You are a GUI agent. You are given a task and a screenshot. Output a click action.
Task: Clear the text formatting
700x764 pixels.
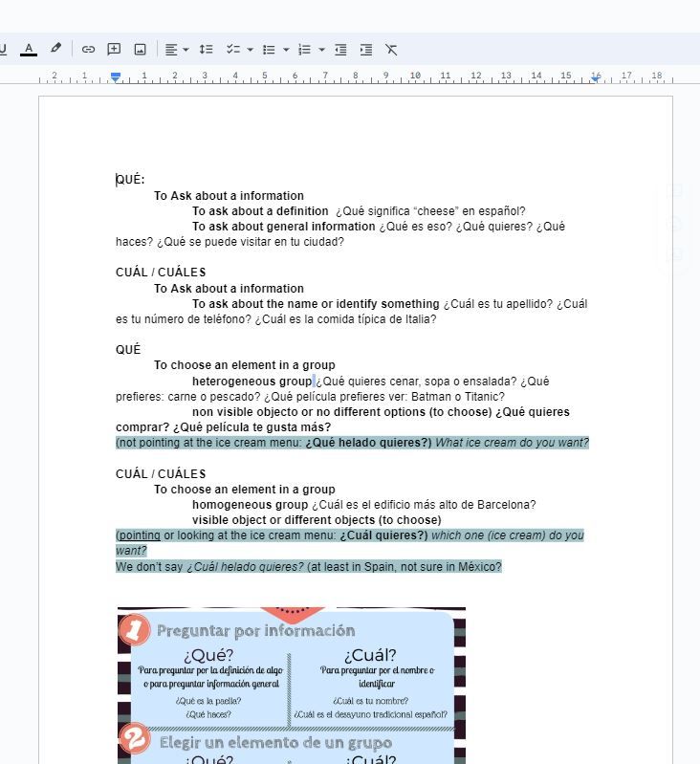pos(391,49)
